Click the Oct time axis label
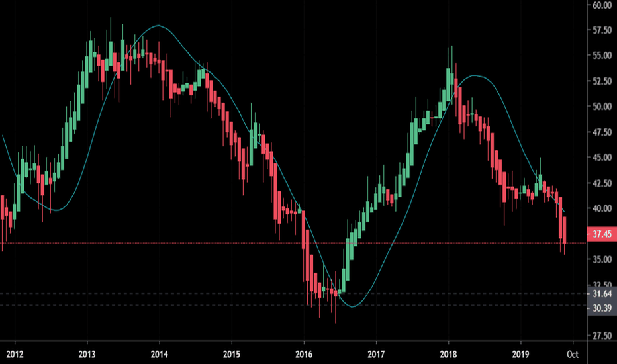The height and width of the screenshot is (364, 617). point(573,355)
